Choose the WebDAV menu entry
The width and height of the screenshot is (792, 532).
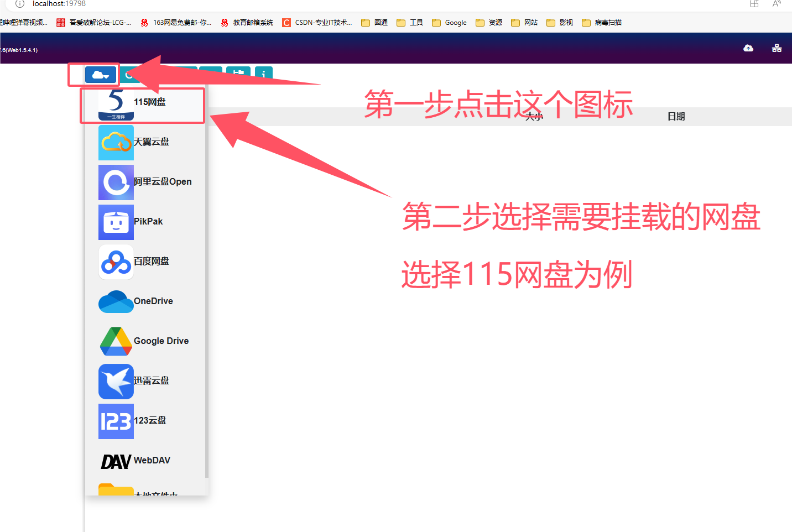click(x=146, y=461)
